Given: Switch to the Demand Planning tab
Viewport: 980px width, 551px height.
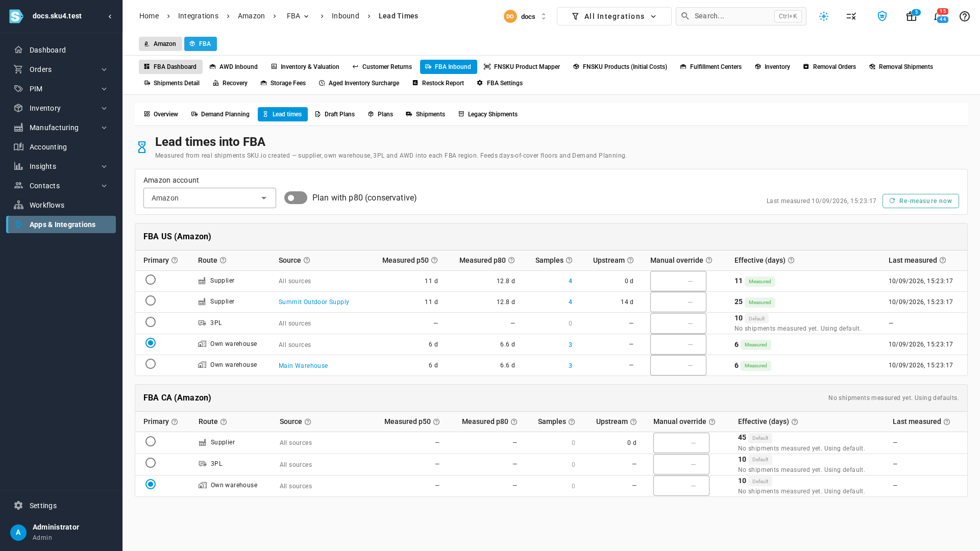Looking at the screenshot, I should point(220,114).
